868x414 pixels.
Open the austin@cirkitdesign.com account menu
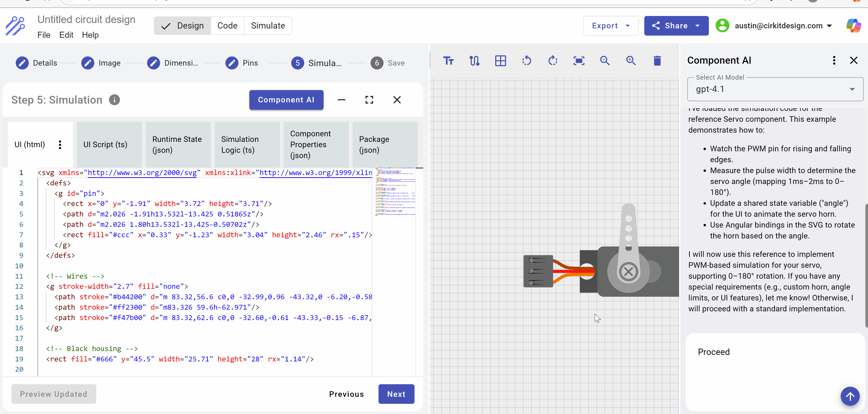tap(783, 26)
